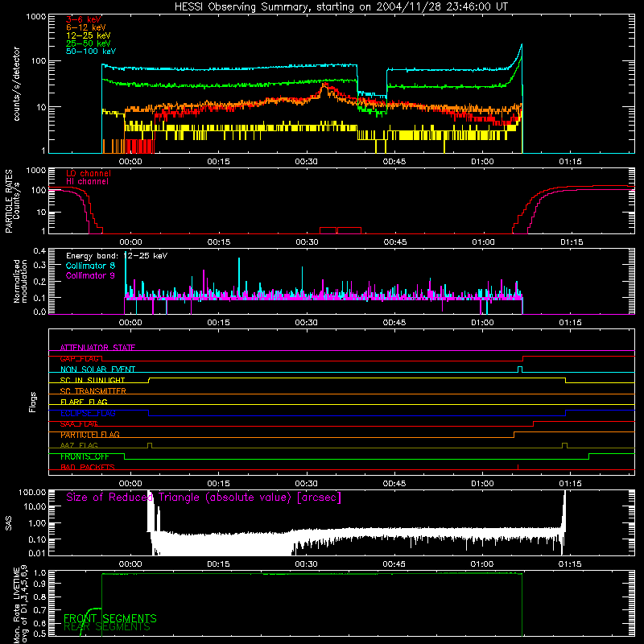Click the 0.4 tick on modulation axis
Viewport: 644px width, 644px height.
tap(39, 251)
